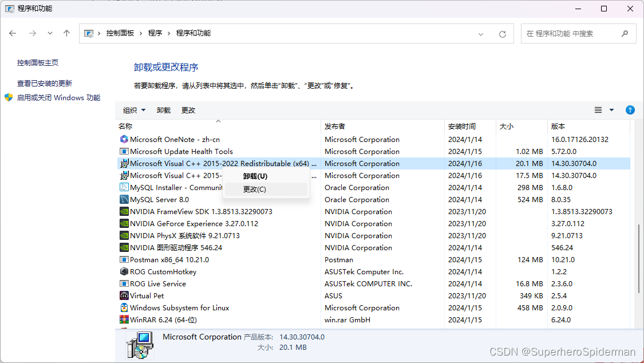Click the 524 MB size cell
The image size is (644, 363).
530,200
